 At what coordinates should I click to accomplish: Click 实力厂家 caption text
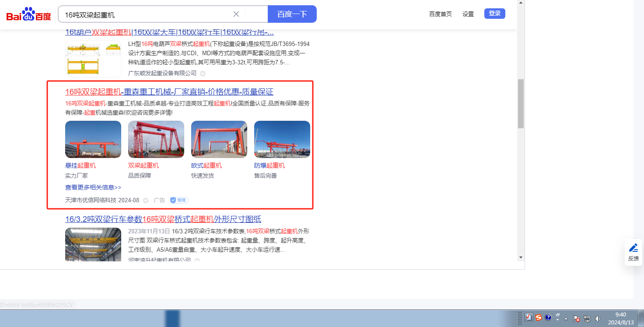(x=77, y=176)
